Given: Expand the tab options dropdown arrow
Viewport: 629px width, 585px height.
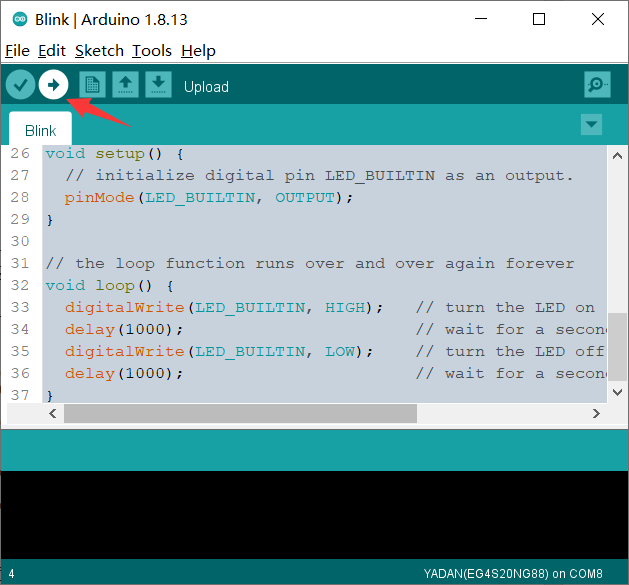Looking at the screenshot, I should 591,124.
